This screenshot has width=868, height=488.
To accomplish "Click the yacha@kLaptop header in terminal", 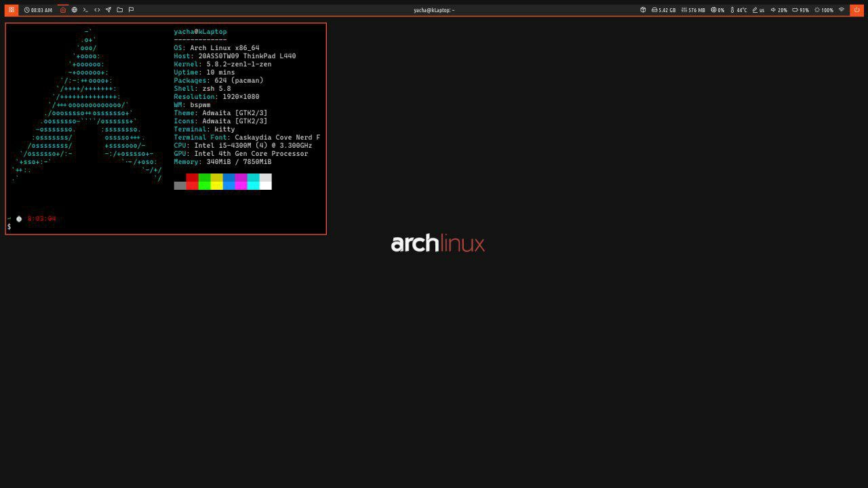I will (200, 32).
